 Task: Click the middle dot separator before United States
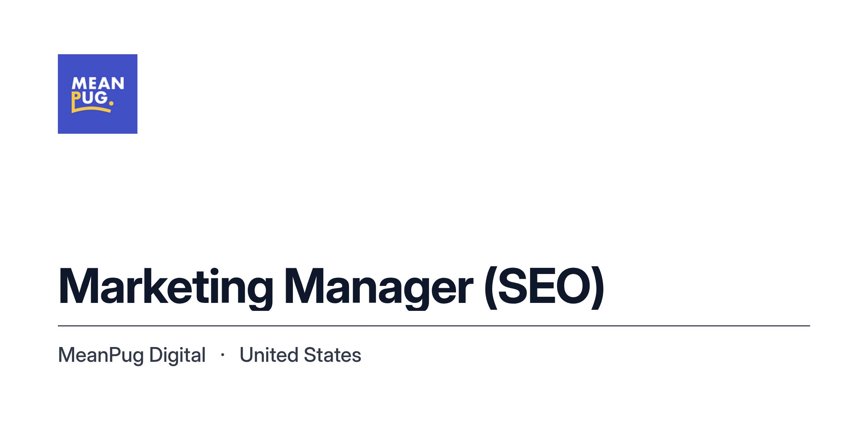(222, 355)
